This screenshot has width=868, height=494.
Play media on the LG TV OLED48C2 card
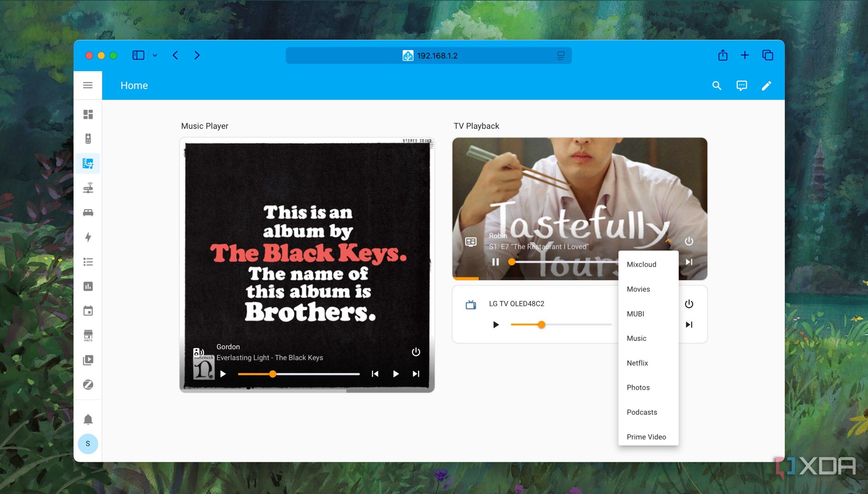pos(496,325)
